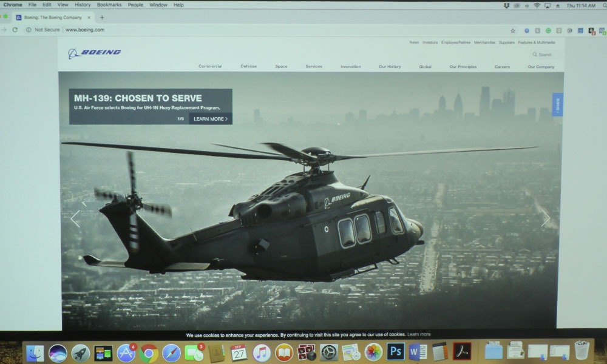This screenshot has height=364, width=607.
Task: Reload the Boeing page
Action: [x=15, y=30]
